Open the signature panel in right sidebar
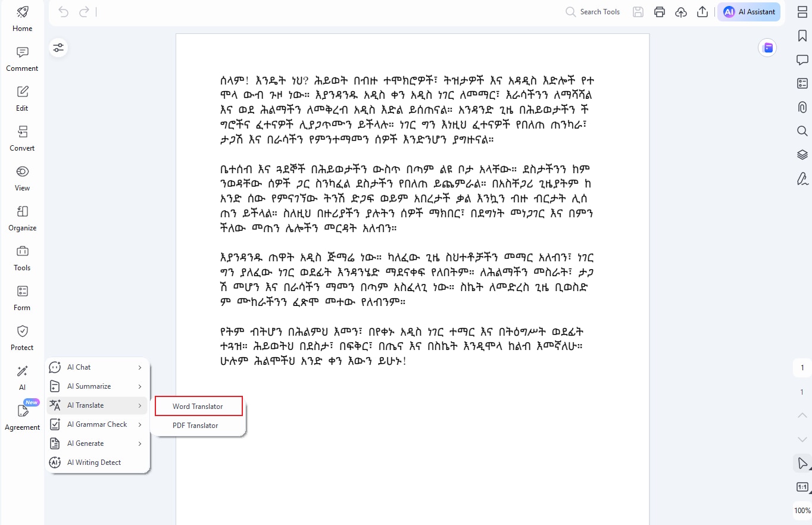This screenshot has height=525, width=812. 802,179
